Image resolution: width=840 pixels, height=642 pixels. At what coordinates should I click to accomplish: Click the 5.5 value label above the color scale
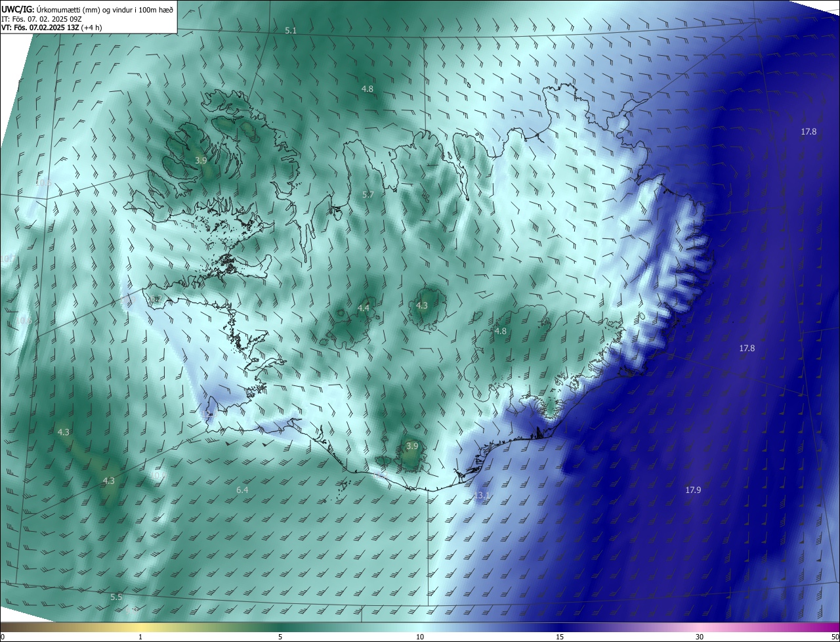tap(116, 597)
